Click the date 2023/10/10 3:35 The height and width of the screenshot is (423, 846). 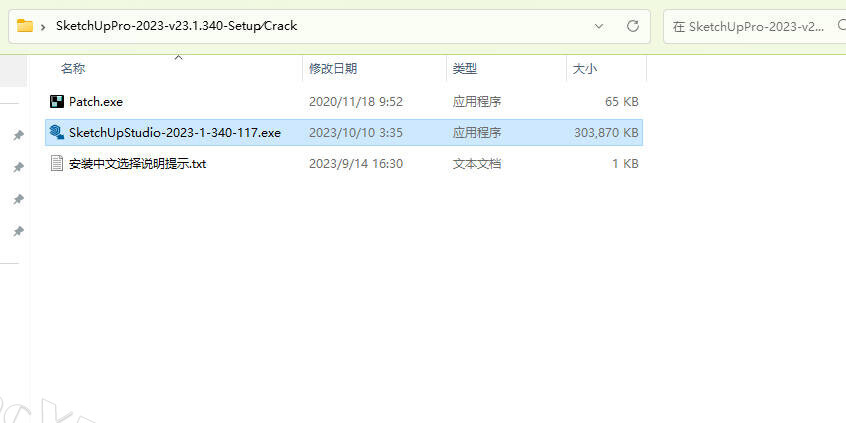[356, 132]
